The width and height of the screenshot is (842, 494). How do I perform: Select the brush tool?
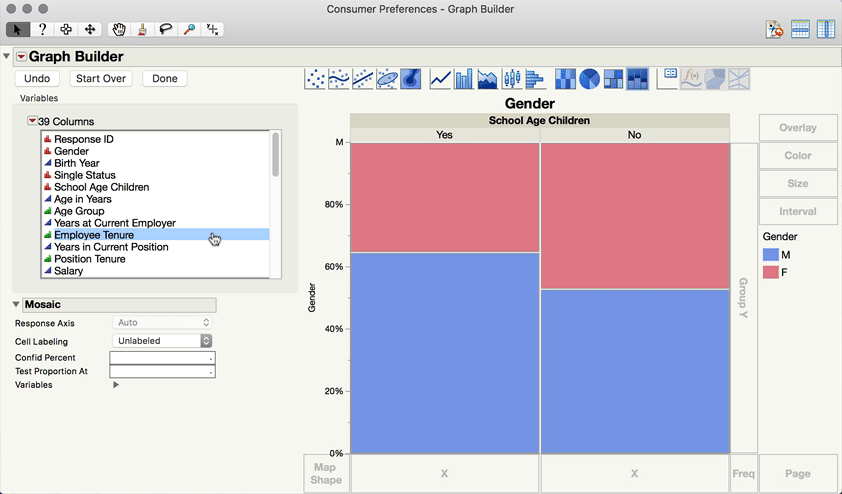[142, 30]
